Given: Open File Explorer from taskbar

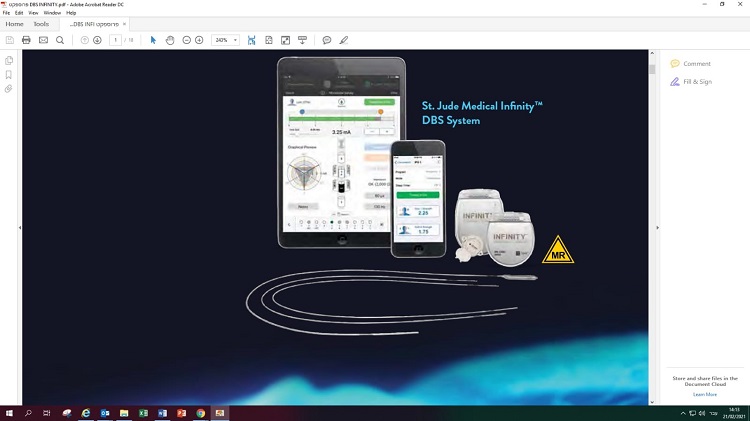Looking at the screenshot, I should point(124,413).
